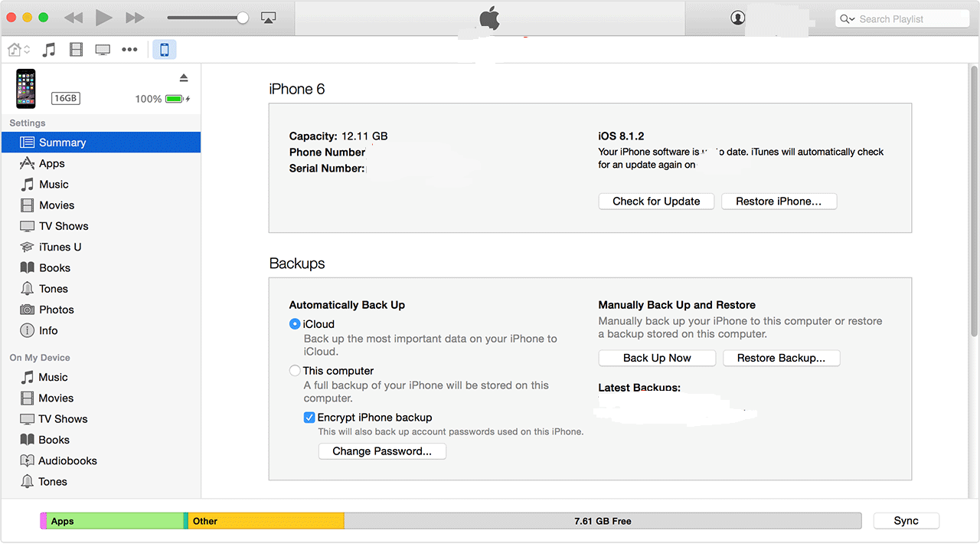
Task: Click the fast-forward playback button
Action: click(x=135, y=18)
